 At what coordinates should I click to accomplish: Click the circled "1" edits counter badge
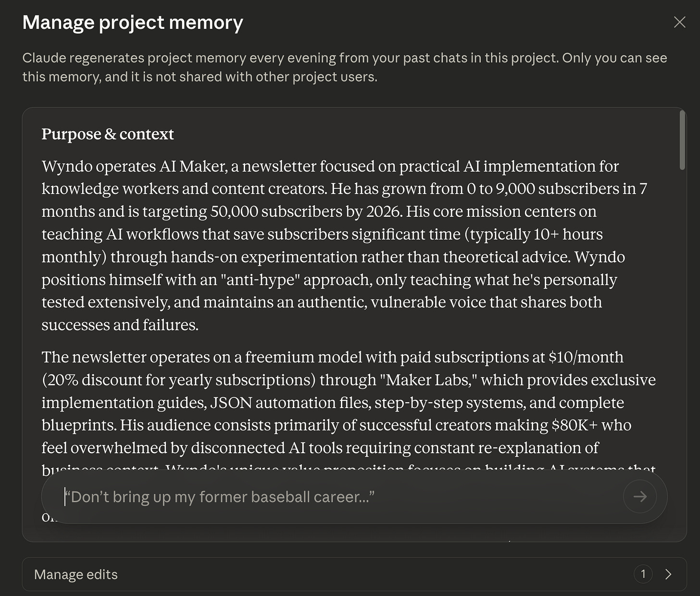click(x=643, y=574)
